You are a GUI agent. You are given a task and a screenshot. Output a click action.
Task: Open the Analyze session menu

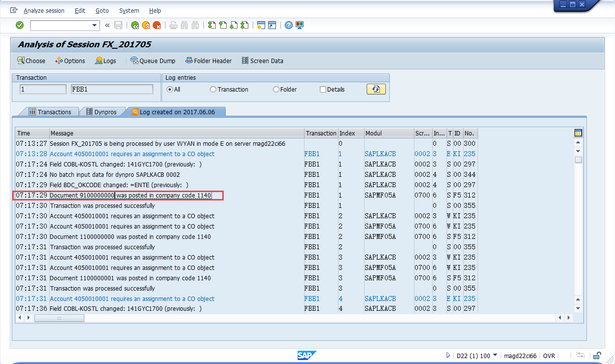pos(44,10)
